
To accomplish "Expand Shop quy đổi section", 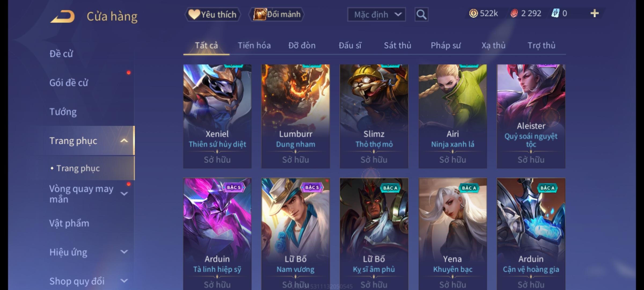I will [x=124, y=281].
